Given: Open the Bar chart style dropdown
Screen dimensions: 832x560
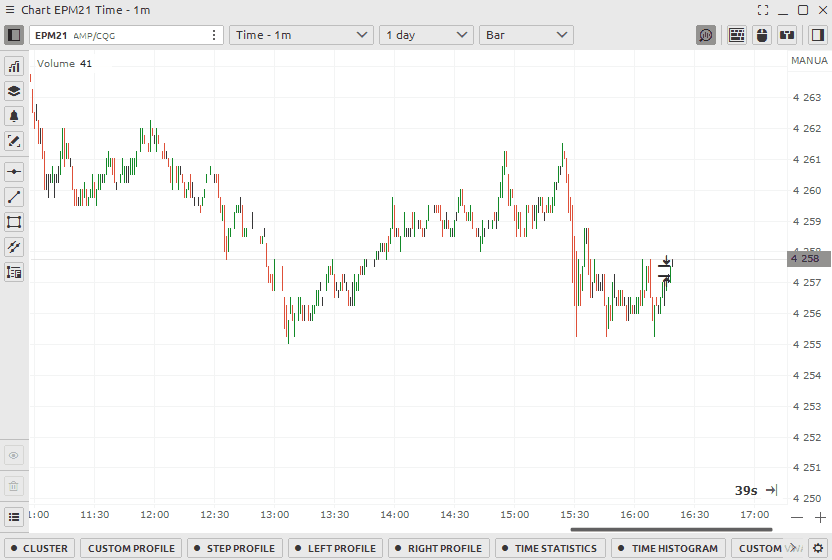Looking at the screenshot, I should click(x=526, y=35).
